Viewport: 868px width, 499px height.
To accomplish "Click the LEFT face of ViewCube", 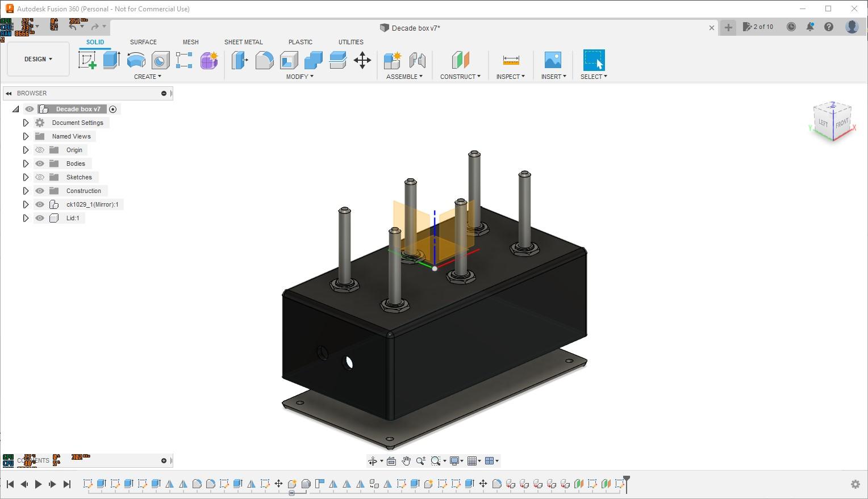I will pyautogui.click(x=823, y=123).
